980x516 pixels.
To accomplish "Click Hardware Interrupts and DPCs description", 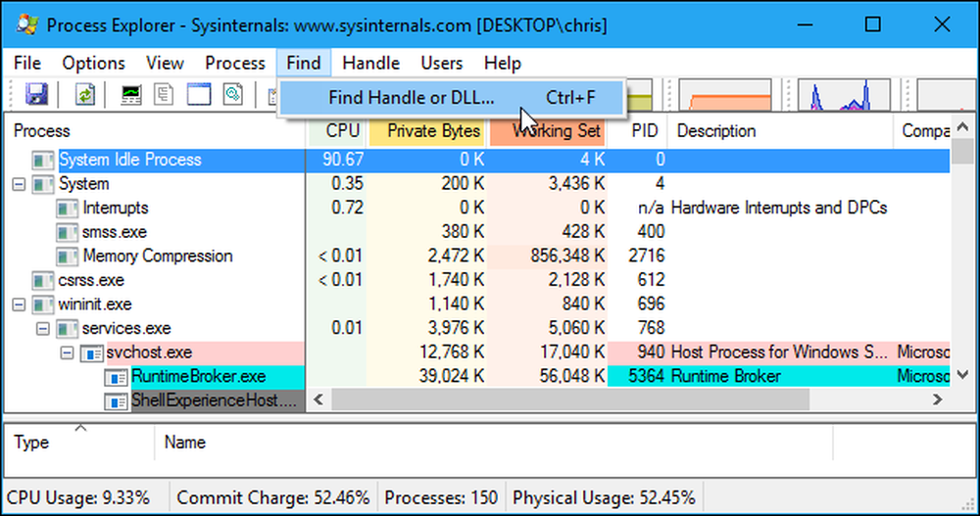I will pos(779,208).
